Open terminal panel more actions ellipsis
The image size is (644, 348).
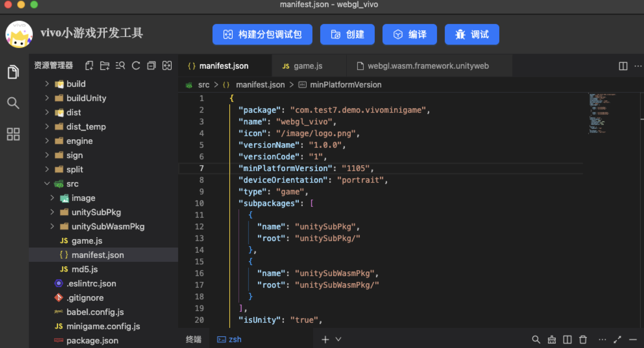click(x=602, y=340)
